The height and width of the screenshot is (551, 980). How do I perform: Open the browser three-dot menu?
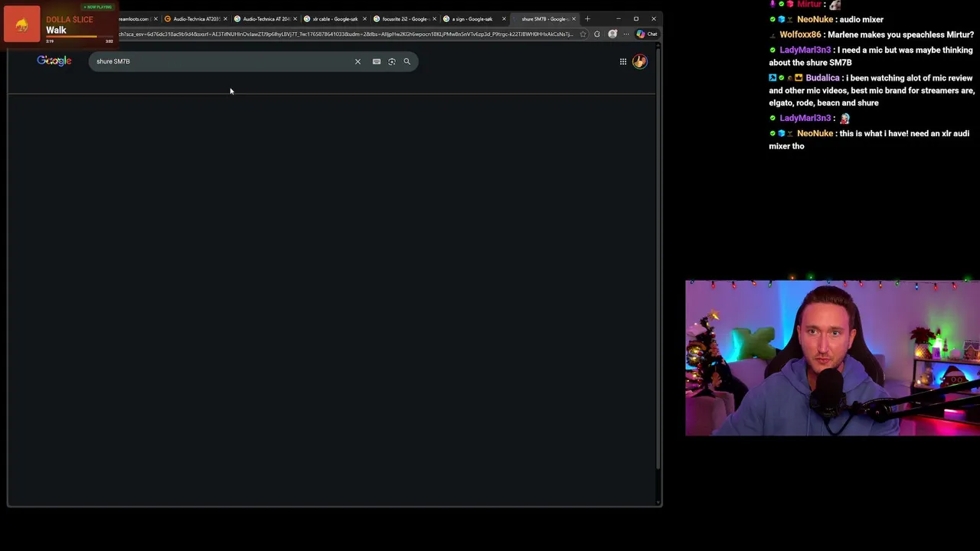coord(626,34)
